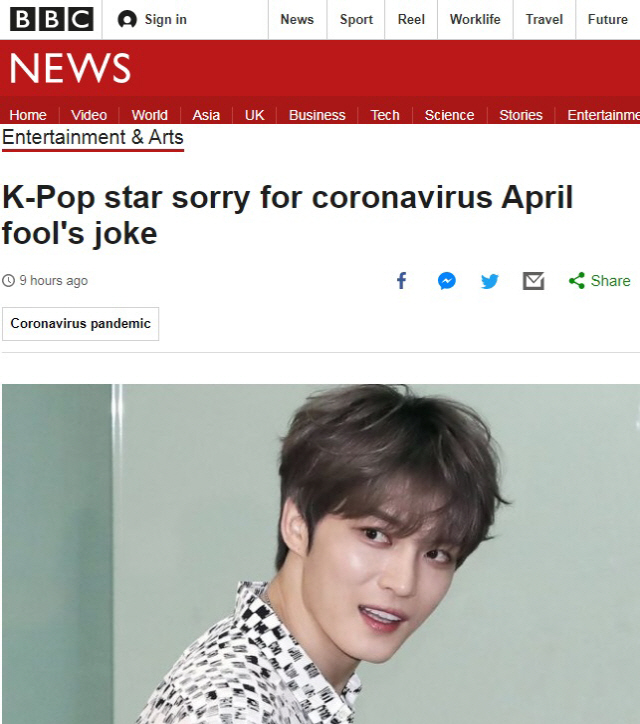Go to Worklife in top navigation
The height and width of the screenshot is (724, 640).
point(475,19)
